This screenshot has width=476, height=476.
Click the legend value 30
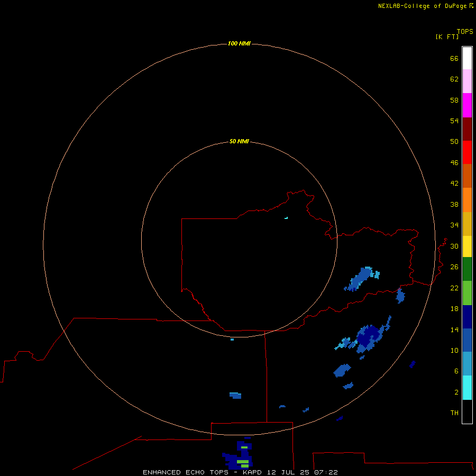454,246
